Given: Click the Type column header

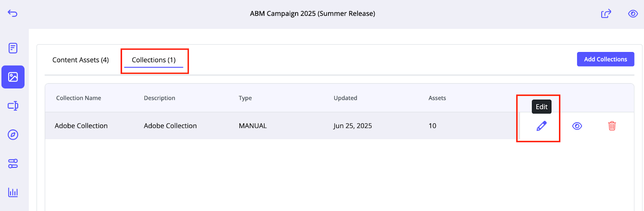Looking at the screenshot, I should tap(245, 98).
